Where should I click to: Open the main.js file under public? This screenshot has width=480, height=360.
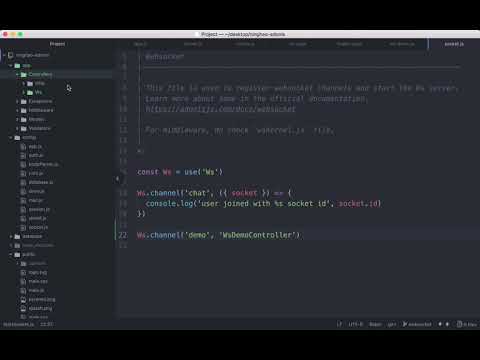pyautogui.click(x=36, y=290)
